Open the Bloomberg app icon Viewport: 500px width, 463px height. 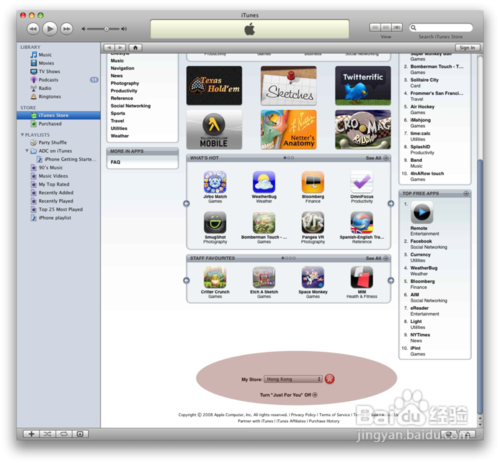coord(313,182)
